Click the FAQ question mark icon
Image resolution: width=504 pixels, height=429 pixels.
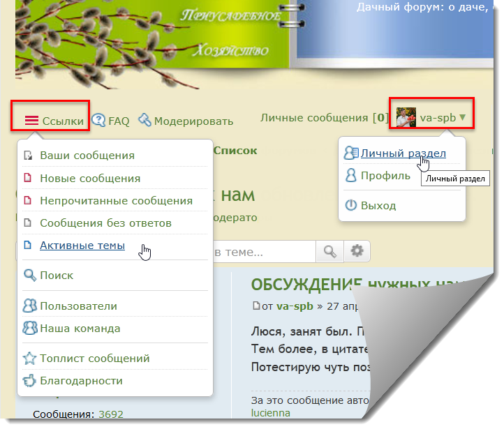pyautogui.click(x=99, y=121)
